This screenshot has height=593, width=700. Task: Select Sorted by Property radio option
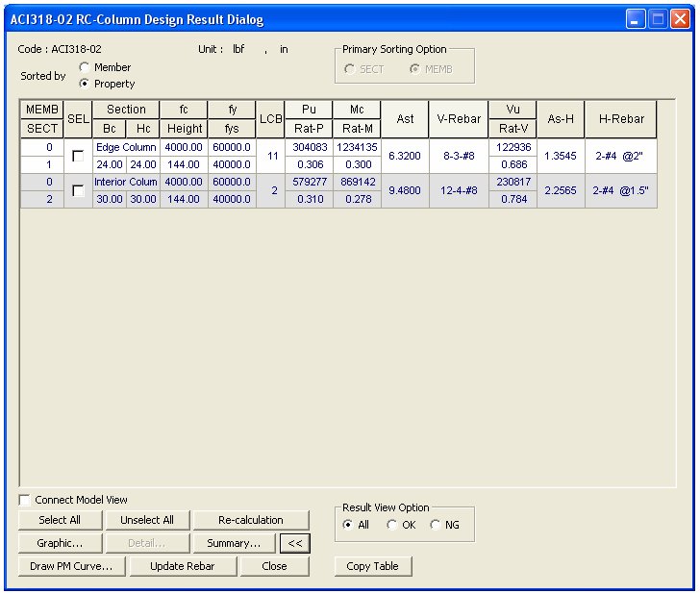[x=85, y=84]
